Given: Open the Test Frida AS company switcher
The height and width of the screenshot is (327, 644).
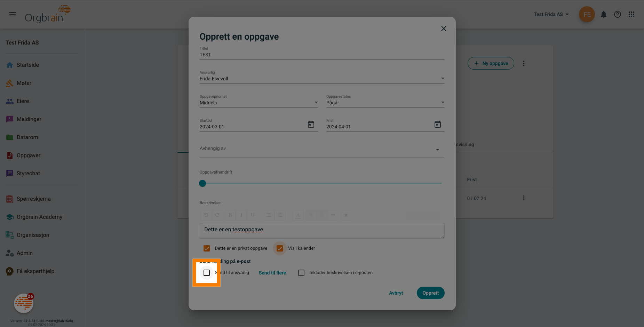Looking at the screenshot, I should [x=551, y=14].
